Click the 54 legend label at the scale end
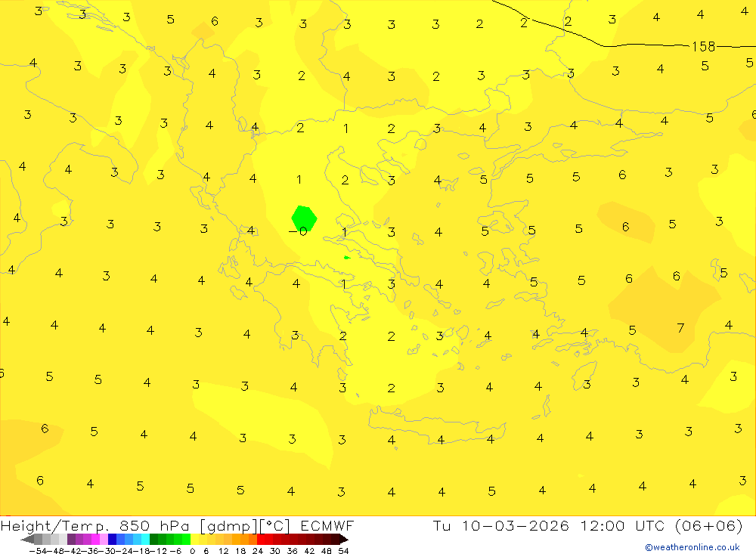Viewport: 756px width, 554px height. [343, 551]
